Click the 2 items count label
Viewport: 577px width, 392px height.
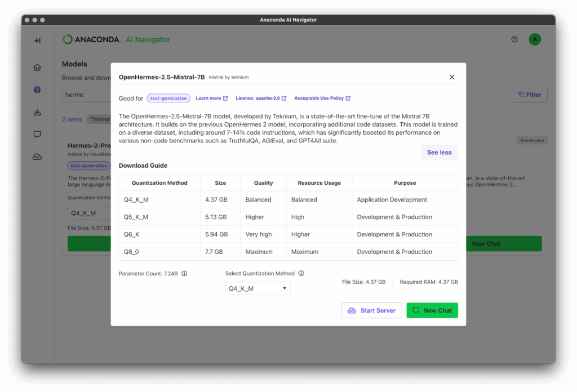point(72,119)
